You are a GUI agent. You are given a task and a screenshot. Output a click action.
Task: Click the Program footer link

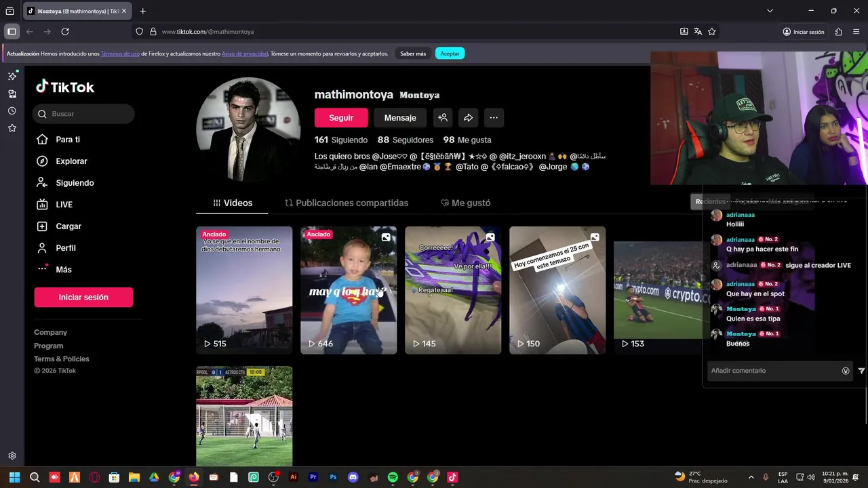coord(48,346)
